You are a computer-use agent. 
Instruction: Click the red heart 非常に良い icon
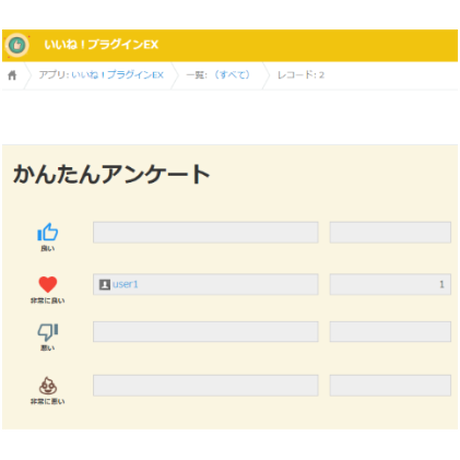pos(48,284)
